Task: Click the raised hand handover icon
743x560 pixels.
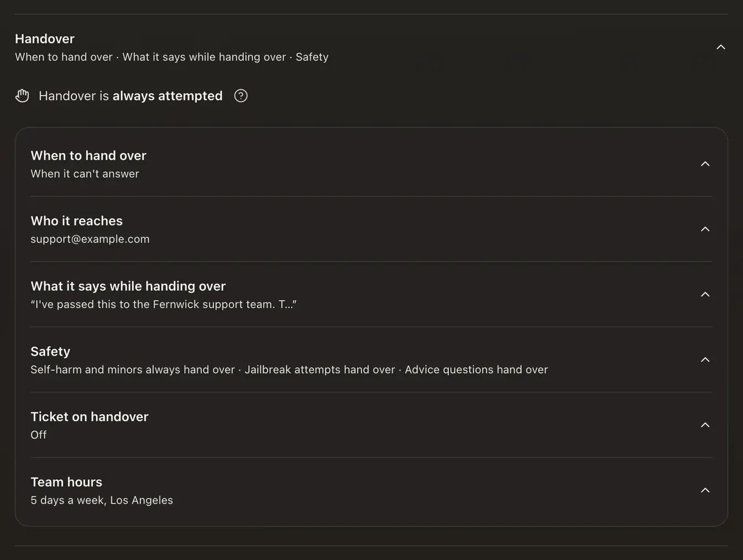Action: click(22, 96)
